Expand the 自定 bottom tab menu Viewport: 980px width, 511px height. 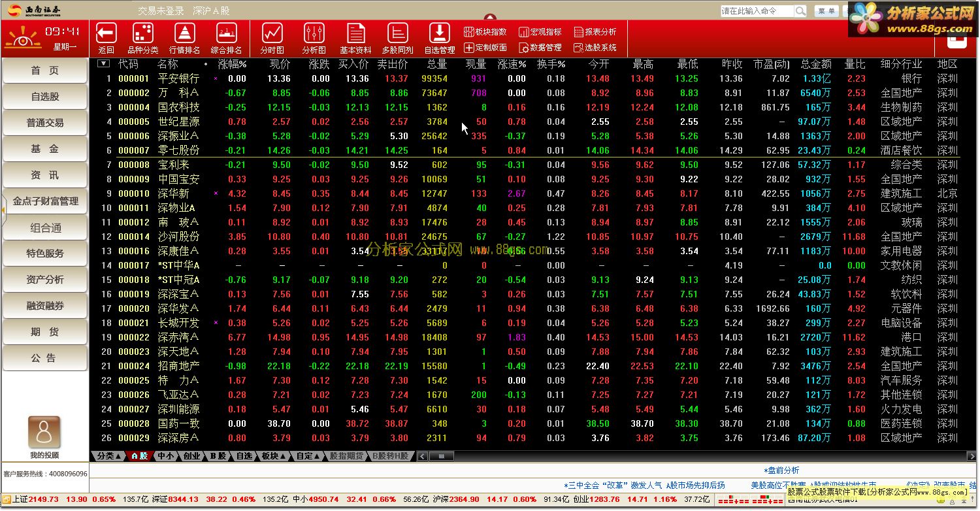(308, 456)
